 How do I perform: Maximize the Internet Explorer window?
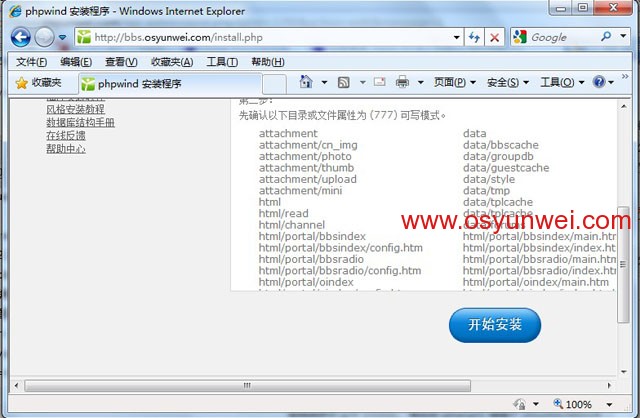coord(583,8)
